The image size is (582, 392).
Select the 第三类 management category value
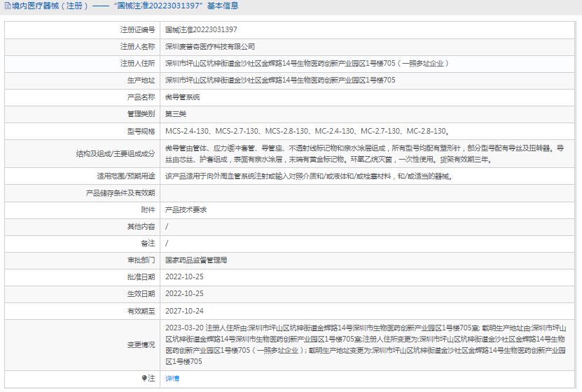click(x=176, y=114)
